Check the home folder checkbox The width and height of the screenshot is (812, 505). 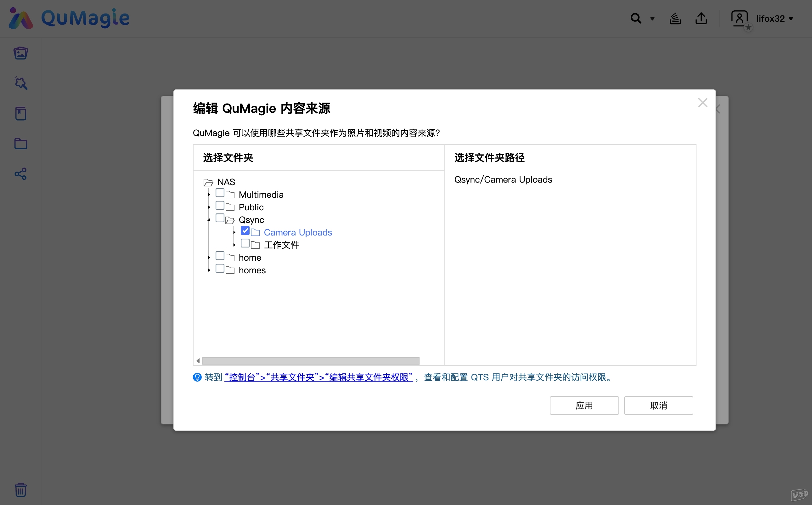coord(220,256)
